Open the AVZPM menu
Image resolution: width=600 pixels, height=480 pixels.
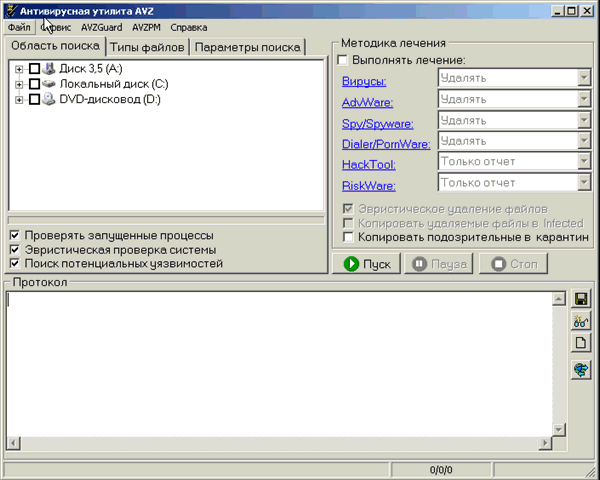pyautogui.click(x=146, y=28)
